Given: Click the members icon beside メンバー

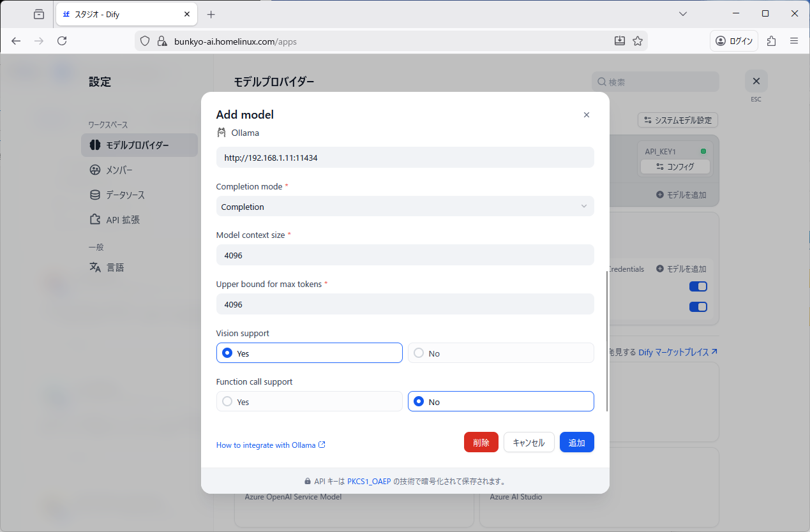Looking at the screenshot, I should coord(95,170).
